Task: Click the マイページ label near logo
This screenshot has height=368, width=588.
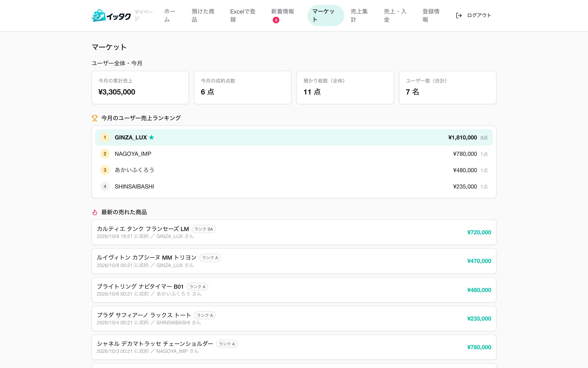Action: coord(144,15)
